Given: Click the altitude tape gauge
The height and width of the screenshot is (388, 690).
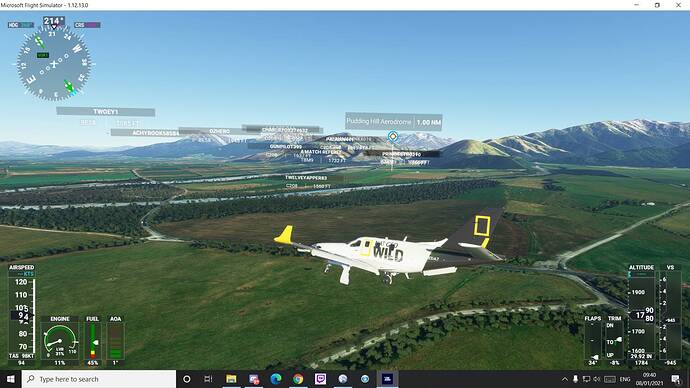Looking at the screenshot, I should [x=642, y=315].
